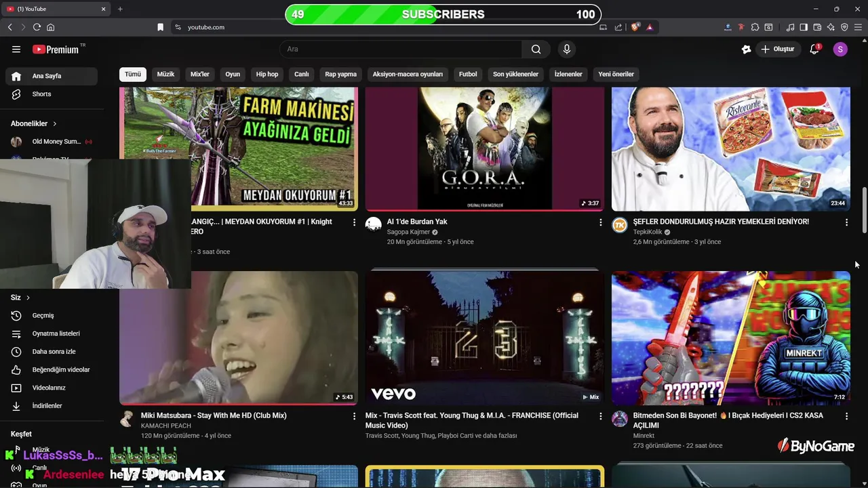
Task: Select Son yüklenenler filter chip
Action: pos(515,74)
